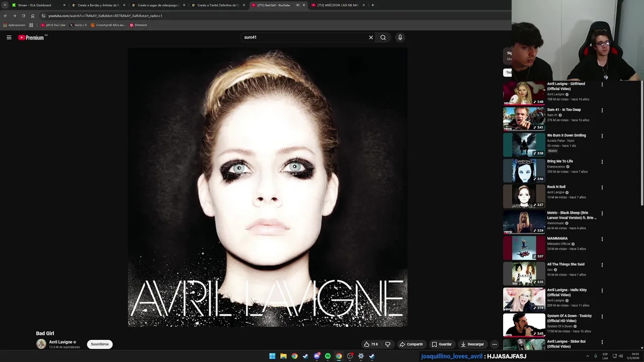Play the Sum 41 In Too Deep thumbnail

tap(524, 119)
